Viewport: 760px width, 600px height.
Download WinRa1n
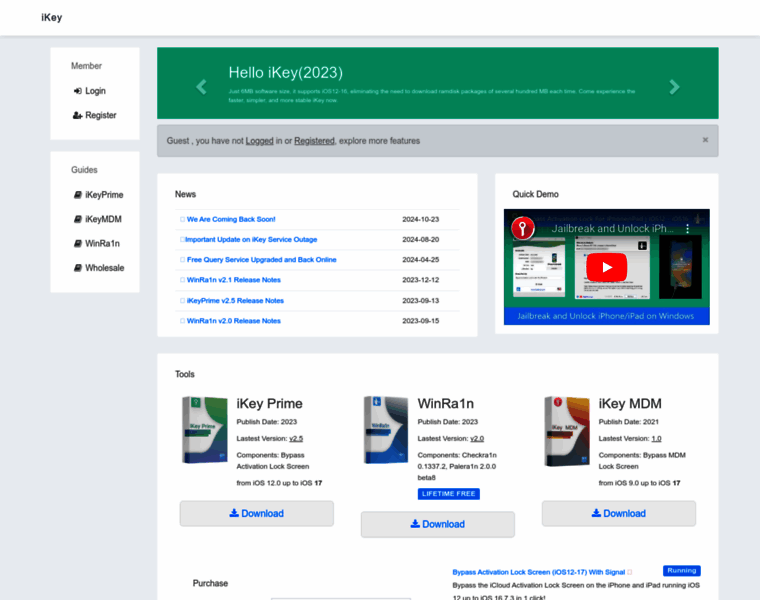pos(438,524)
